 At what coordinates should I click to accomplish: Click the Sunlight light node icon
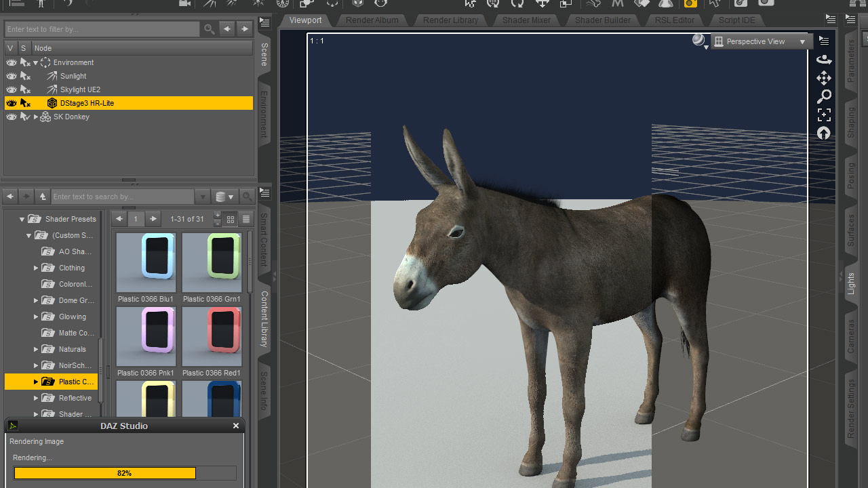tap(52, 76)
